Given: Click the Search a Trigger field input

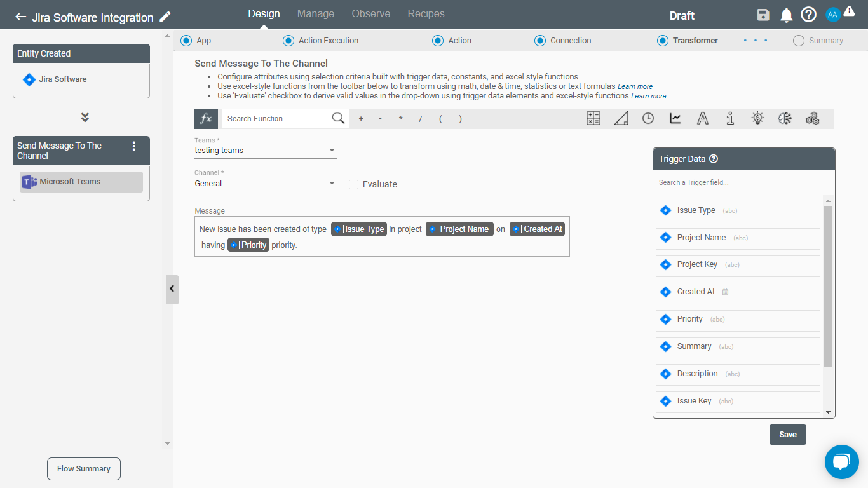Looking at the screenshot, I should (743, 183).
